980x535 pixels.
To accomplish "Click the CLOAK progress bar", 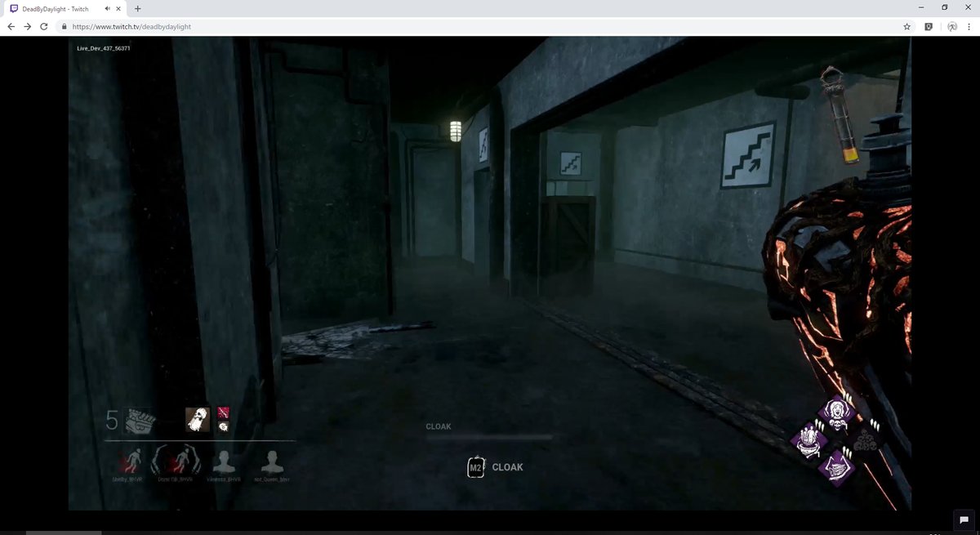I will (488, 438).
